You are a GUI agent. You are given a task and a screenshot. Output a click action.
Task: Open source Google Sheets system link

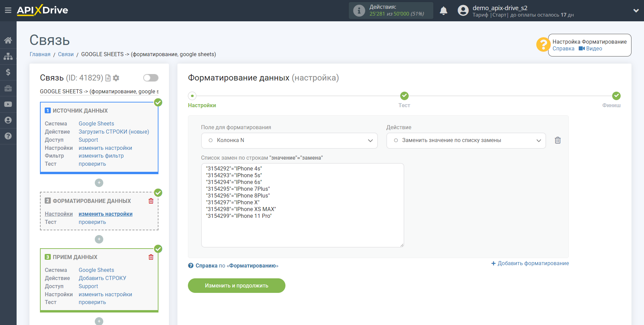pyautogui.click(x=96, y=124)
